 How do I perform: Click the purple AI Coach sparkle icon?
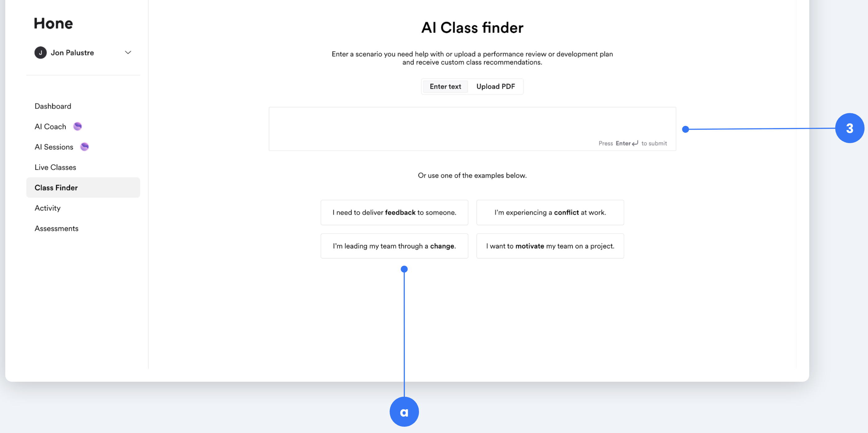point(78,126)
